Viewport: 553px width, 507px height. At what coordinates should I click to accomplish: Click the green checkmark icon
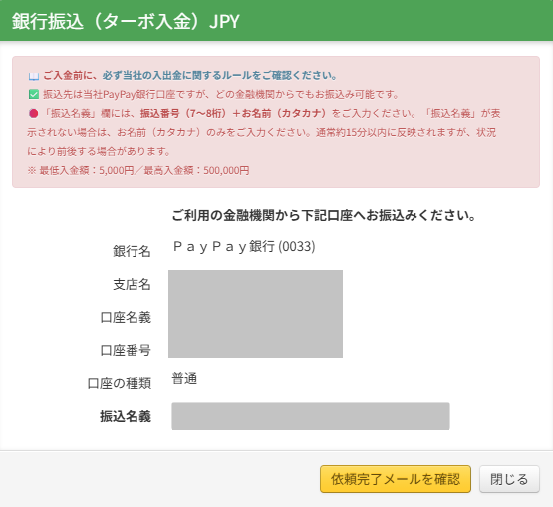click(34, 94)
